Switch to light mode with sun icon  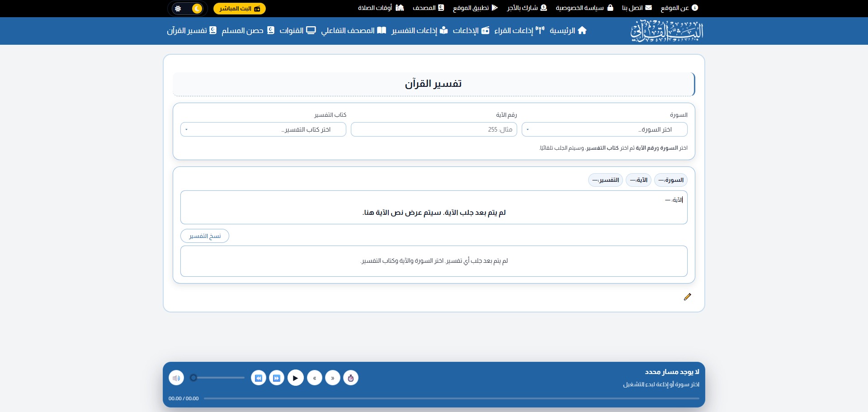[178, 9]
